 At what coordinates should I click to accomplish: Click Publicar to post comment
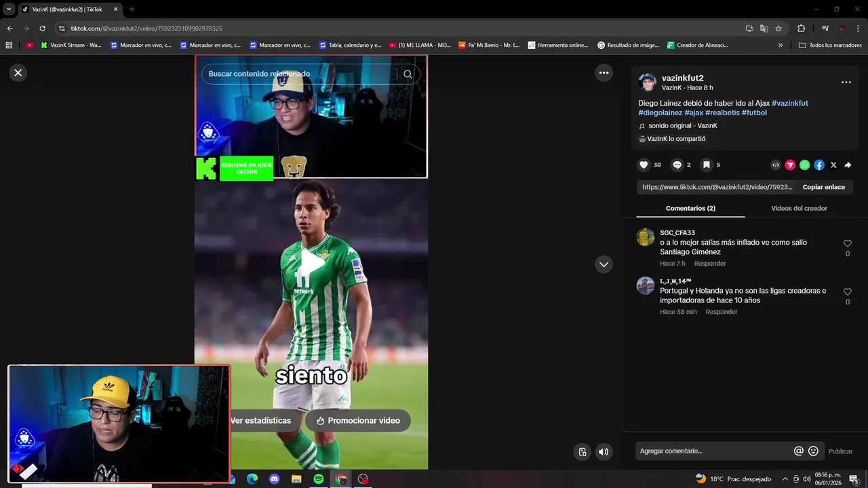pyautogui.click(x=840, y=451)
